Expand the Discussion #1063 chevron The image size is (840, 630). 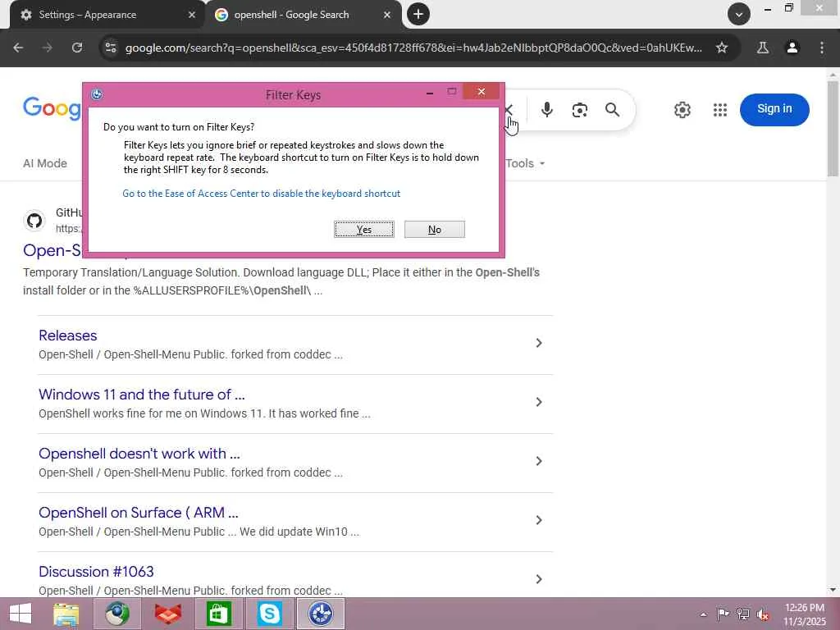tap(539, 578)
